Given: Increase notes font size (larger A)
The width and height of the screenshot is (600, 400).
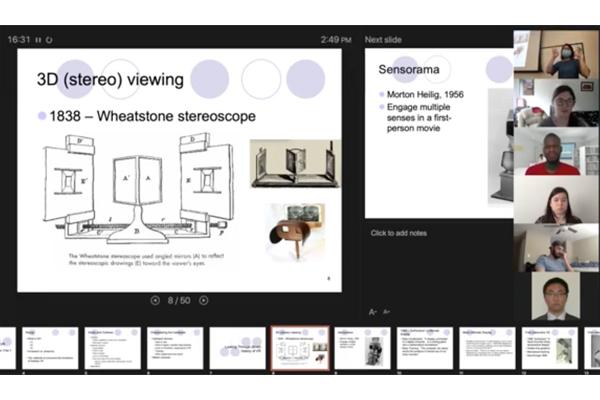Looking at the screenshot, I should click(372, 312).
